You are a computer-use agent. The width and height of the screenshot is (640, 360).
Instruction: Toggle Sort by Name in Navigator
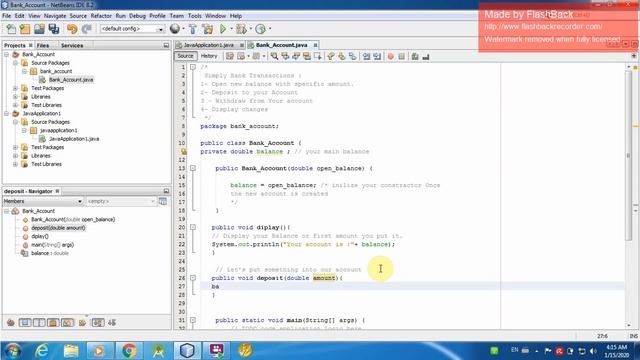98,323
